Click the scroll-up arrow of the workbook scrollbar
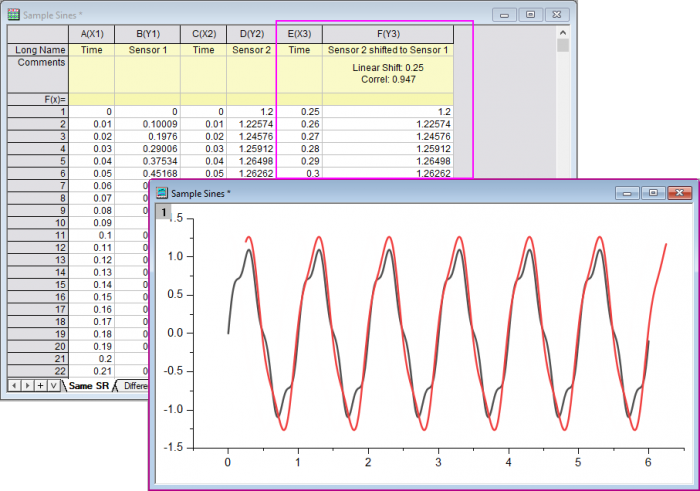Image resolution: width=700 pixels, height=491 pixels. (x=563, y=33)
